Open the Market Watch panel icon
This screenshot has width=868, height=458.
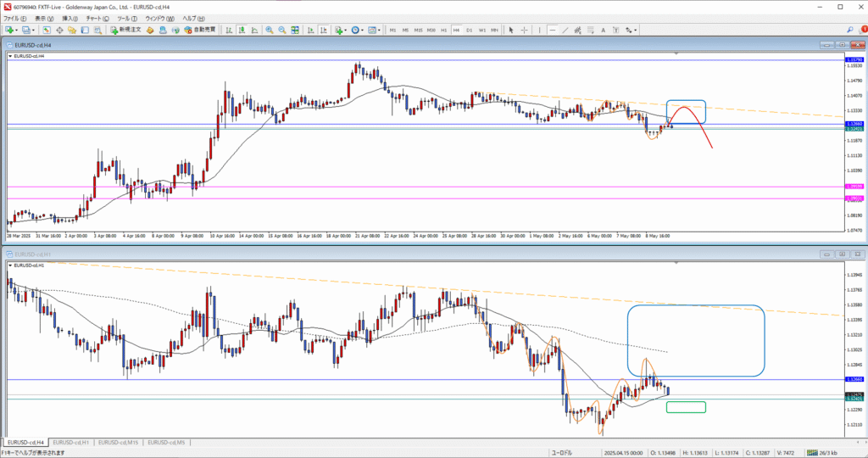[47, 30]
